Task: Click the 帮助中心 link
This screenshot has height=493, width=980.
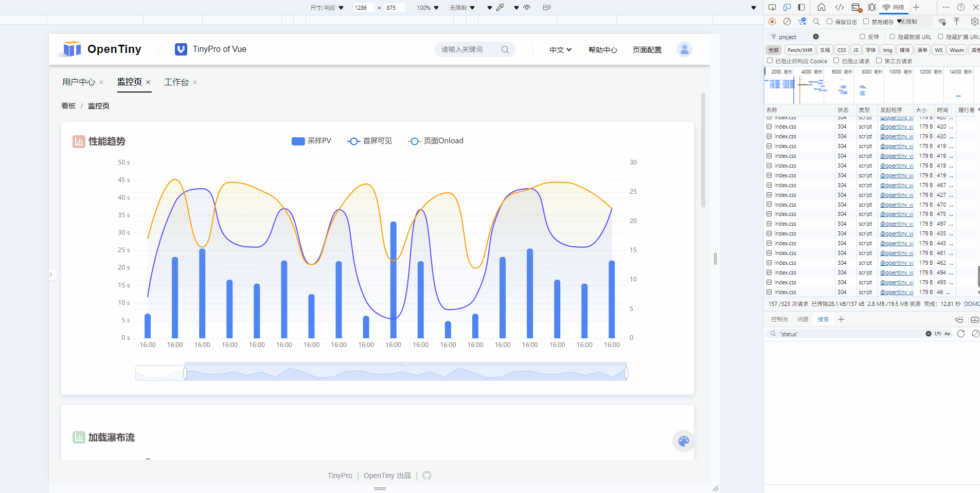Action: (x=603, y=50)
